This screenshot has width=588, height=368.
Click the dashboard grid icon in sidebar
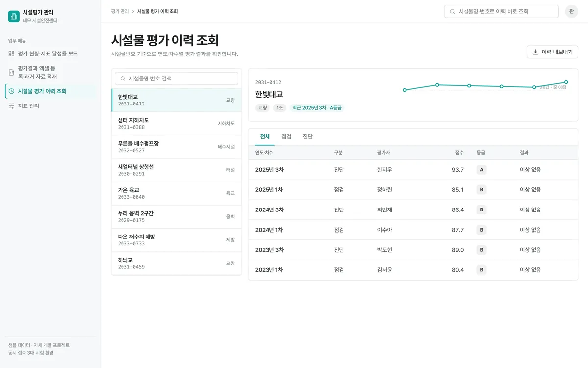(11, 53)
